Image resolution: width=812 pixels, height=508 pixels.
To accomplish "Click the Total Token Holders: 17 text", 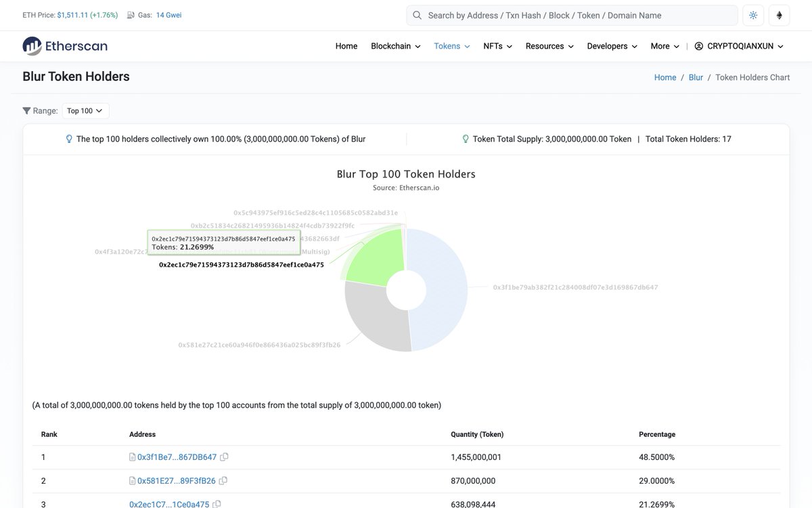I will click(688, 139).
